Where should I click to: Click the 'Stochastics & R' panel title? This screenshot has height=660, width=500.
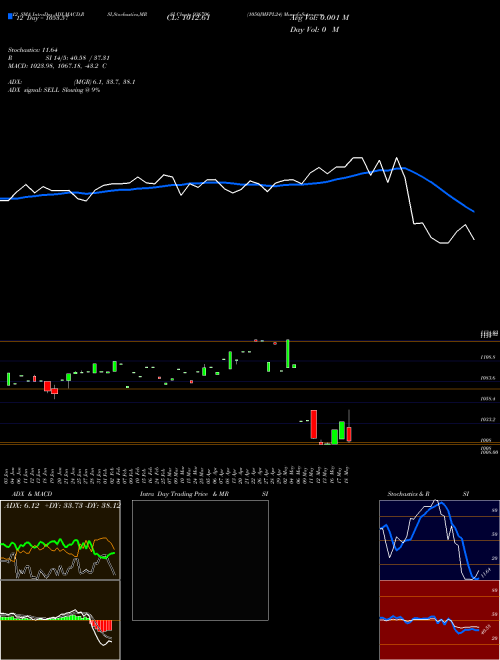[x=408, y=494]
